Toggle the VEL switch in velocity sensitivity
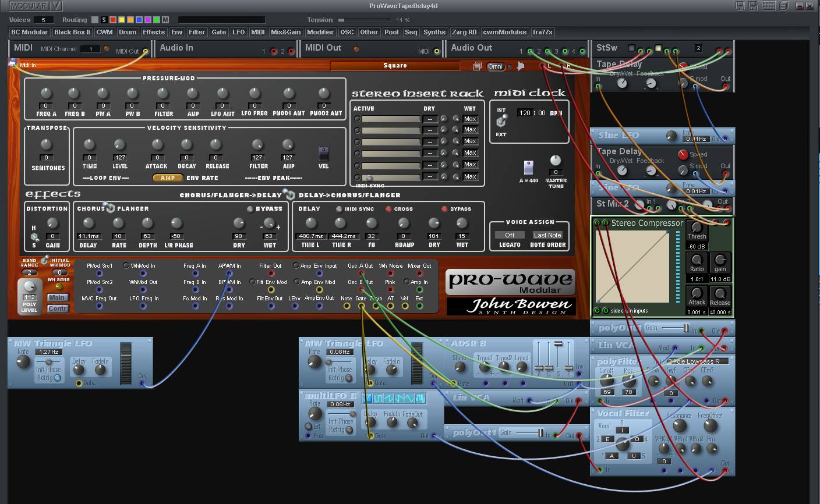The height and width of the screenshot is (504, 820). pyautogui.click(x=323, y=154)
